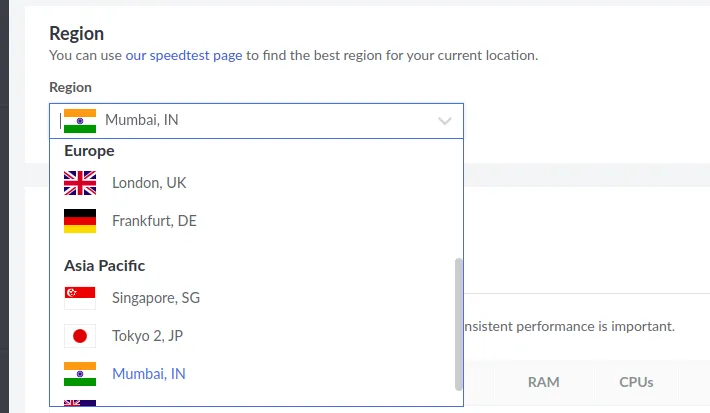The image size is (710, 413).
Task: Click the region list scrollbar thumb
Action: [459, 322]
